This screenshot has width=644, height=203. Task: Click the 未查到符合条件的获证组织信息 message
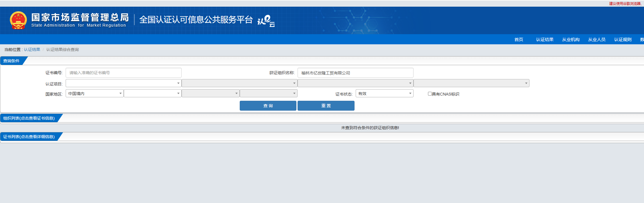[370, 128]
